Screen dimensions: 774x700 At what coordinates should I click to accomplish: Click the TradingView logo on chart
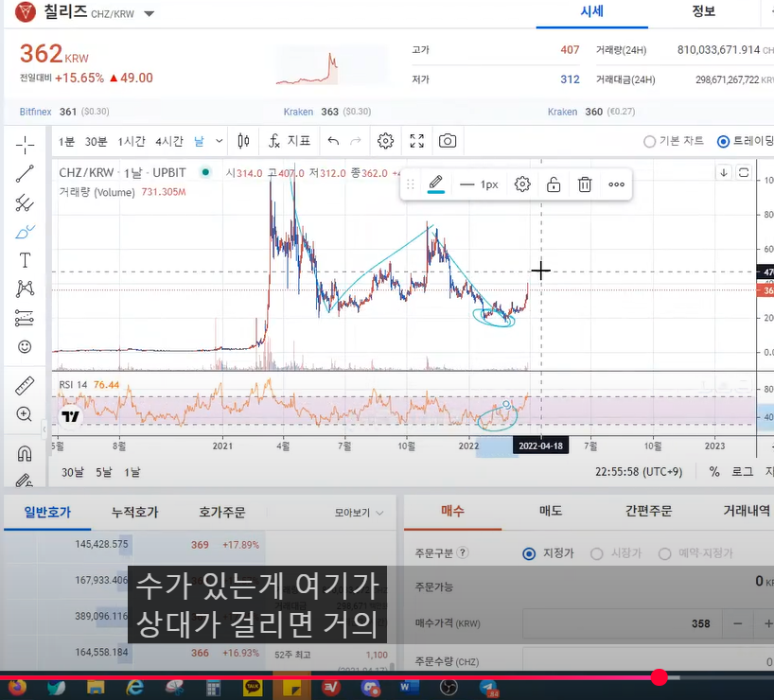pos(71,416)
